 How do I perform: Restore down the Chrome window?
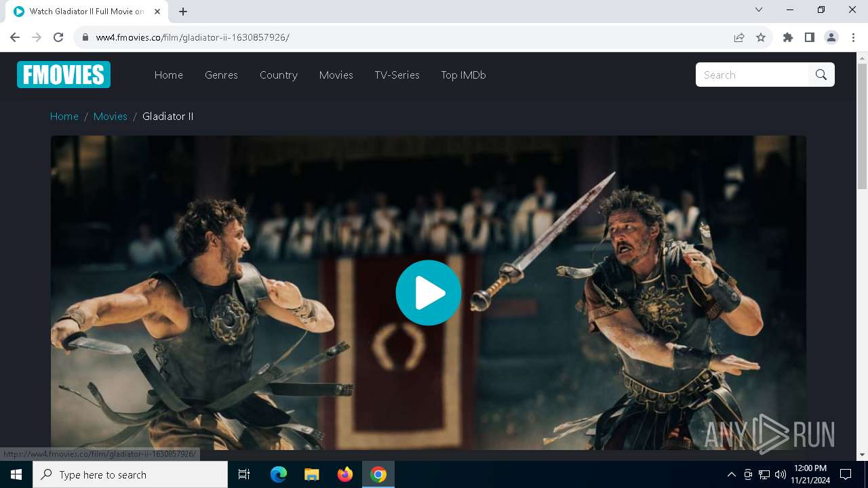pos(821,9)
